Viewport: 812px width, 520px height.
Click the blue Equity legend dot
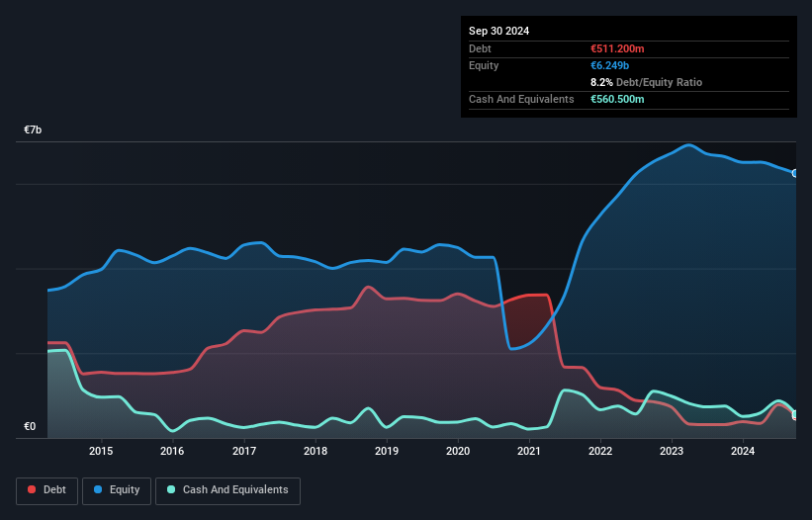click(x=98, y=489)
